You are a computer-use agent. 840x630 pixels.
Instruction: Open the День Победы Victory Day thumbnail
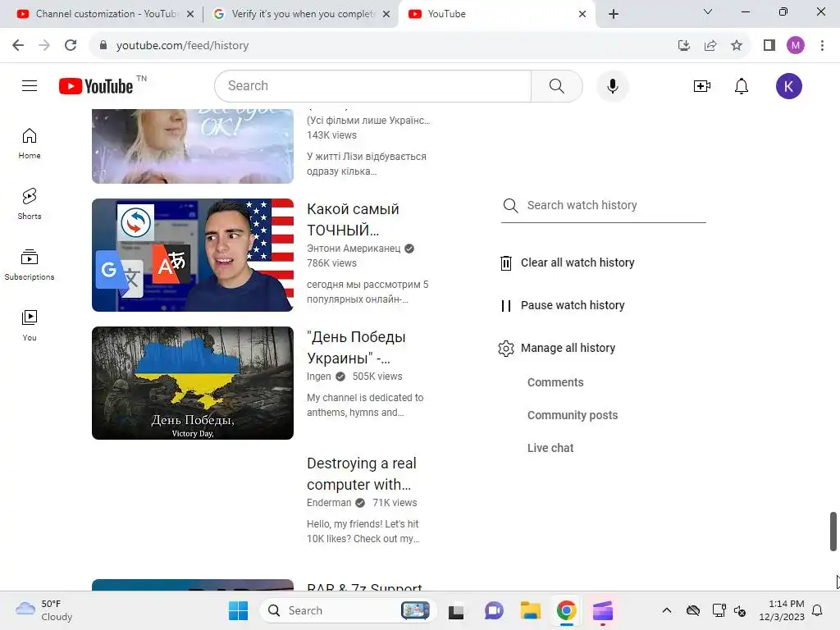(193, 383)
